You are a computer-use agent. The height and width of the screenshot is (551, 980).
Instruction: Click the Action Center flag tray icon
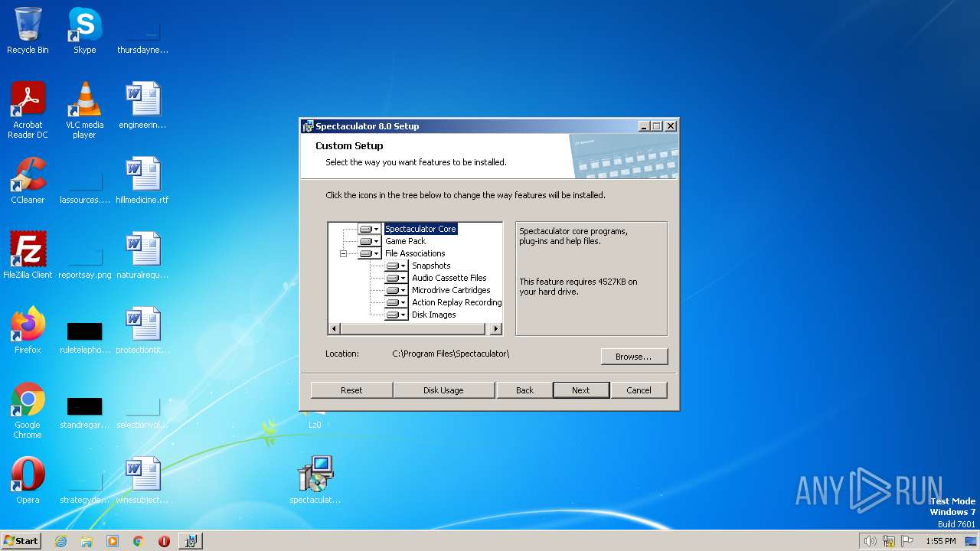click(x=907, y=541)
